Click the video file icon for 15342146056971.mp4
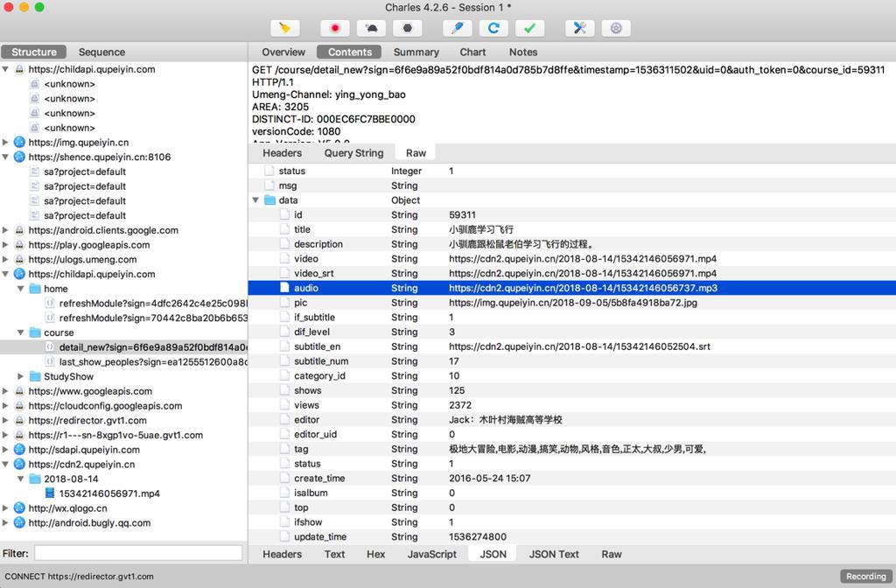Screen dimensions: 896x588 point(50,493)
